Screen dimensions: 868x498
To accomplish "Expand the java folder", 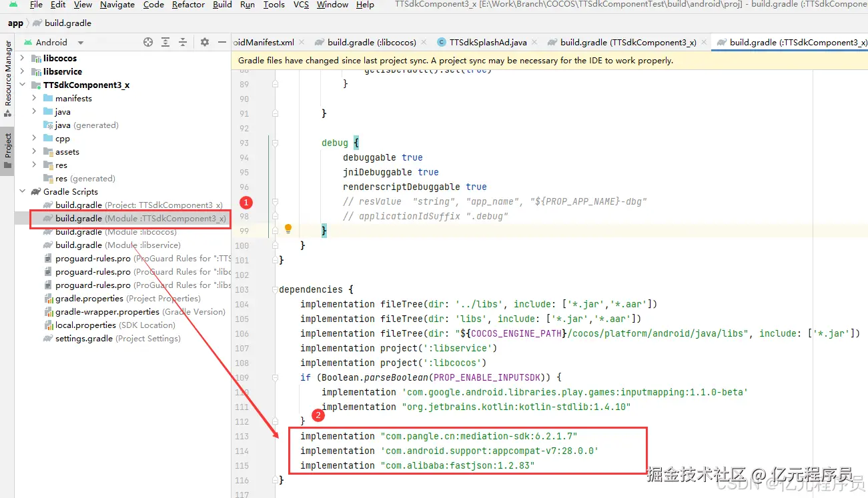I will [x=34, y=112].
